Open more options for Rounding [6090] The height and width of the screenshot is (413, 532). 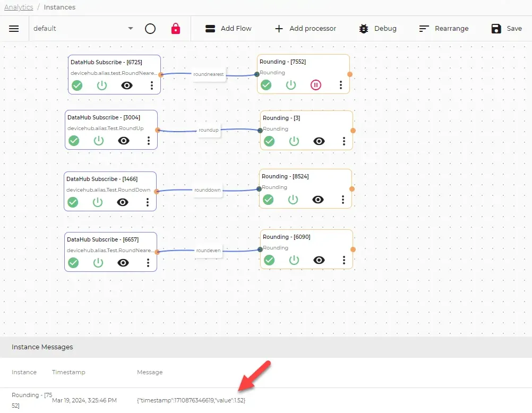pos(344,260)
